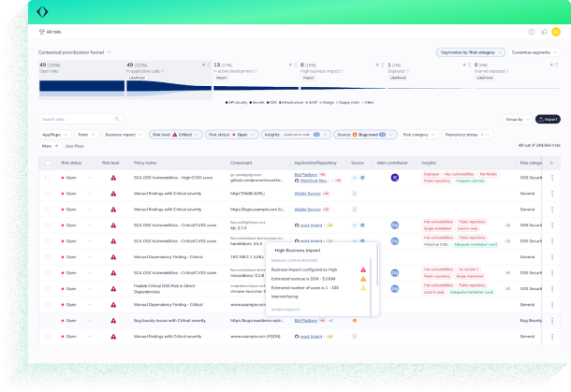Remove the In applicative code funnel segment
Screen dimensions: 571x392
203,65
